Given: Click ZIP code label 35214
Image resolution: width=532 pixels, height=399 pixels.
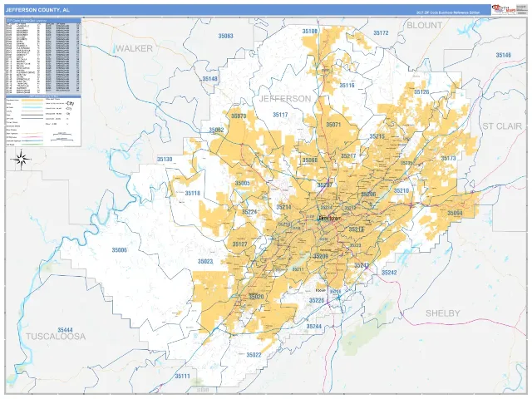Looking at the screenshot, I should pos(283,207).
